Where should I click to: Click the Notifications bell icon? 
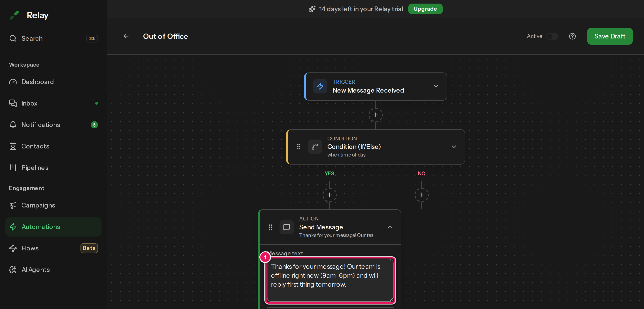coord(13,125)
